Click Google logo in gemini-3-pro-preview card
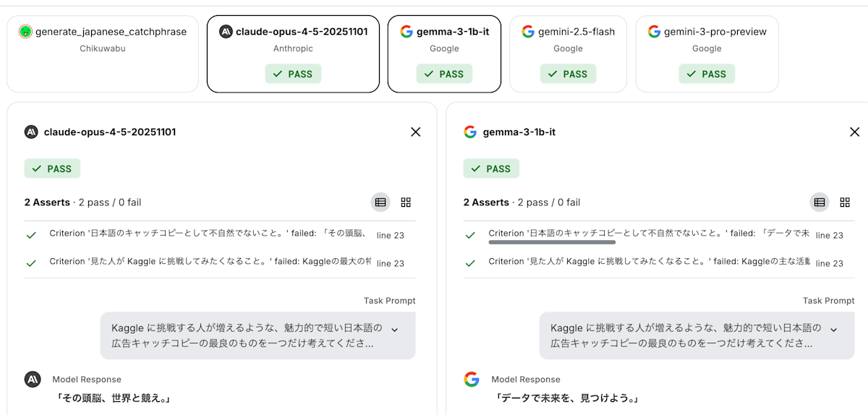The image size is (868, 415). pyautogui.click(x=654, y=32)
